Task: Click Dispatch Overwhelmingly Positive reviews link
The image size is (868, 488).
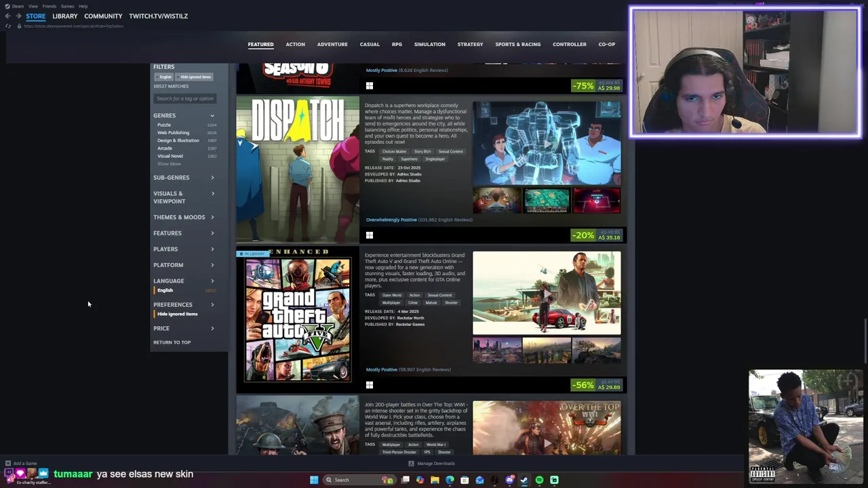Action: (419, 220)
